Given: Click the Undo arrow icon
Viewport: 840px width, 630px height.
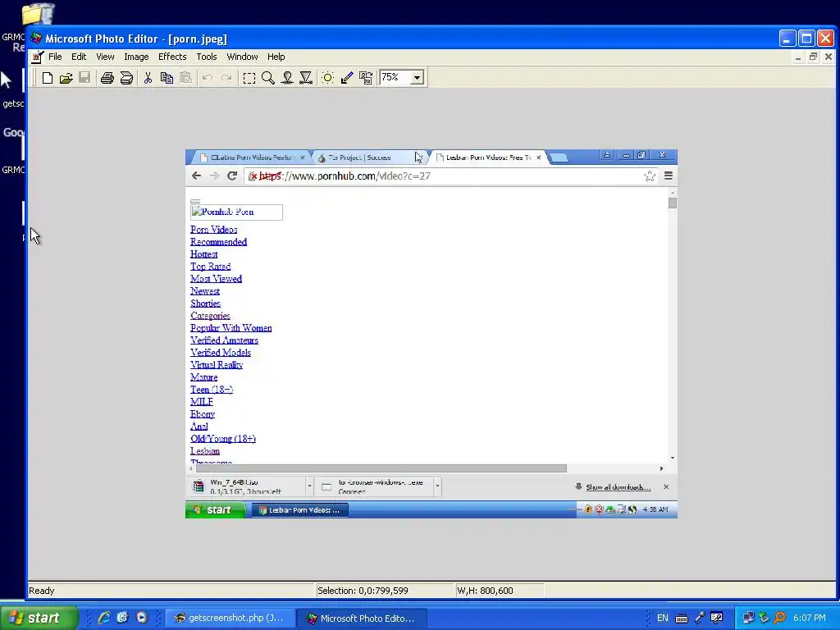Looking at the screenshot, I should tap(208, 78).
